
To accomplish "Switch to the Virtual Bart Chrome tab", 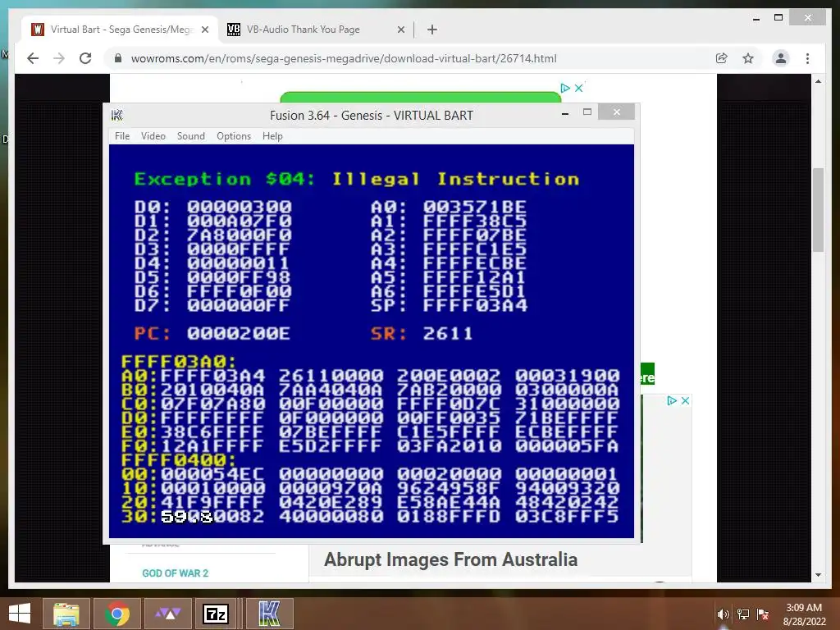I will (x=120, y=30).
